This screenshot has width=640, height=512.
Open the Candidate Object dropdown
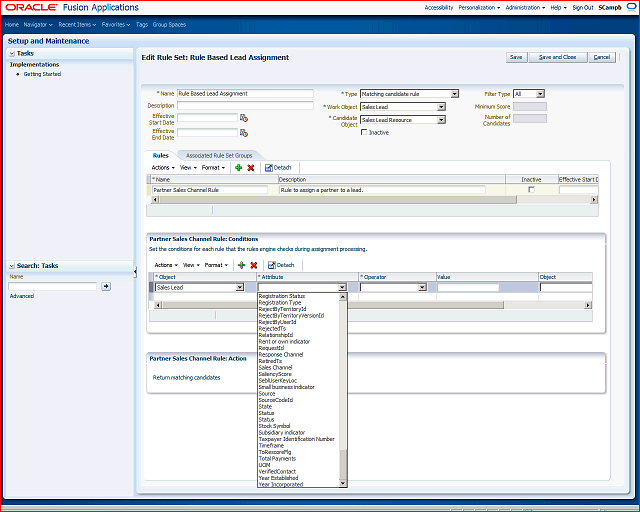tap(441, 120)
